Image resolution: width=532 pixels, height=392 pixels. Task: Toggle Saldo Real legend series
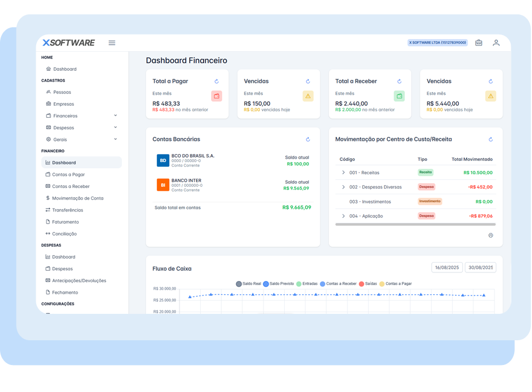click(x=248, y=284)
